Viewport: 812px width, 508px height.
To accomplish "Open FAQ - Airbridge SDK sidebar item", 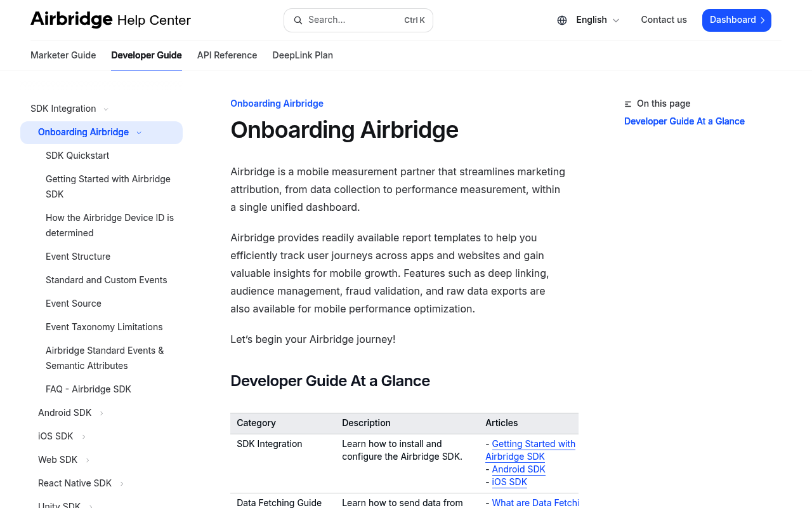I will 88,389.
